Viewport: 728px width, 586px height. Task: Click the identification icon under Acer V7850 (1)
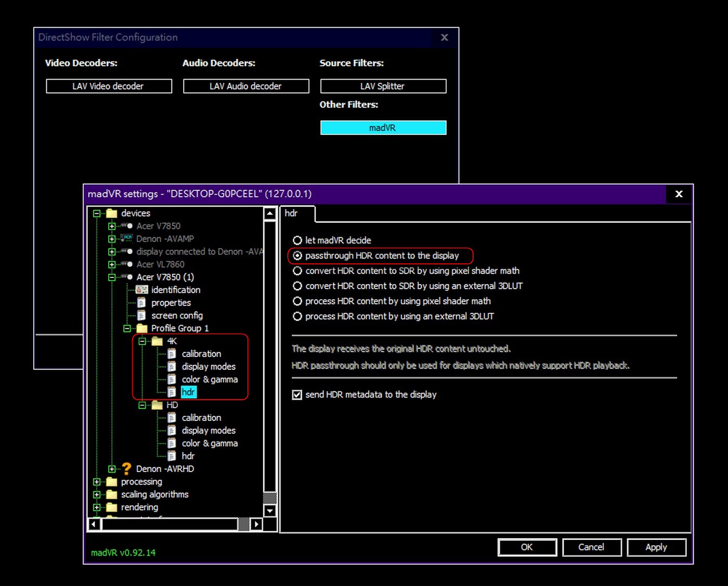pos(141,290)
